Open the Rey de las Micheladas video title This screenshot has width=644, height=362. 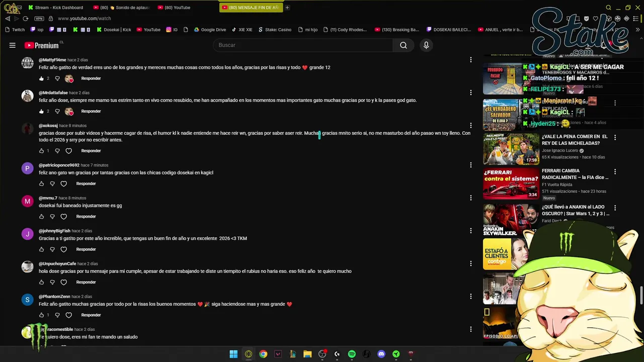pos(575,140)
